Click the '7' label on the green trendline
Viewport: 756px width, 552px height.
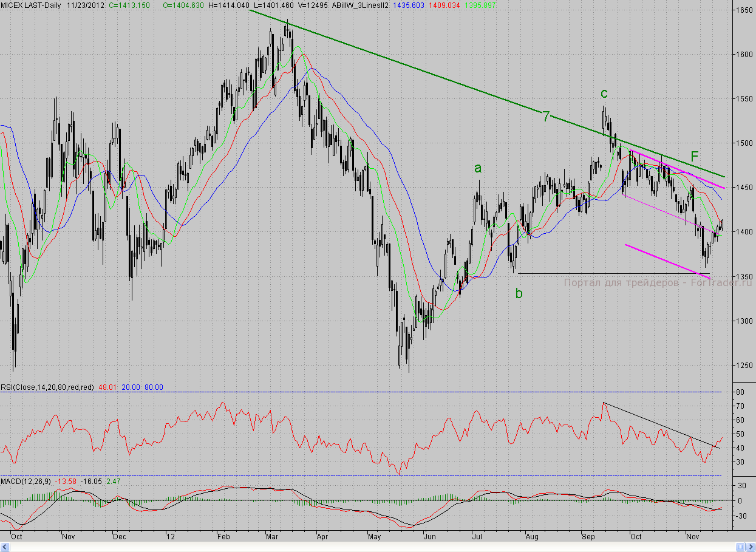point(546,116)
